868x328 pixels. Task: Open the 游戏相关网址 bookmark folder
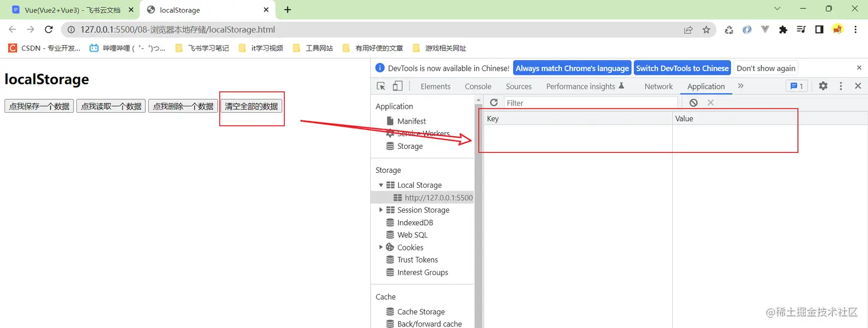click(x=440, y=48)
